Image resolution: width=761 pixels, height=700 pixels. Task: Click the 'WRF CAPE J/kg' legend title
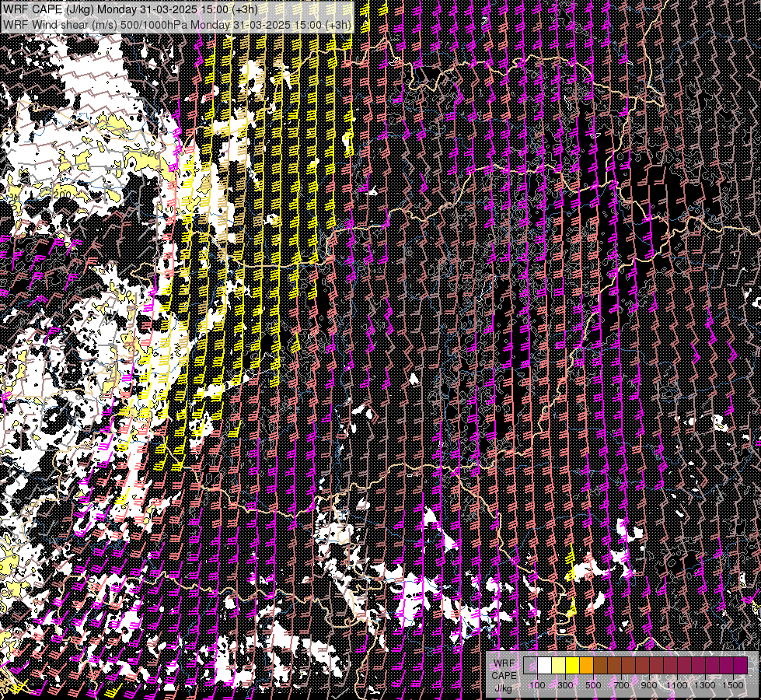[504, 675]
